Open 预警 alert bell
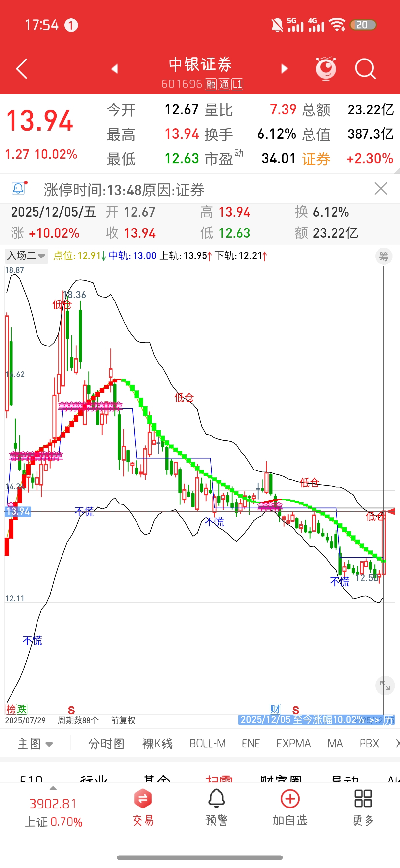The width and height of the screenshot is (400, 868). pyautogui.click(x=216, y=808)
